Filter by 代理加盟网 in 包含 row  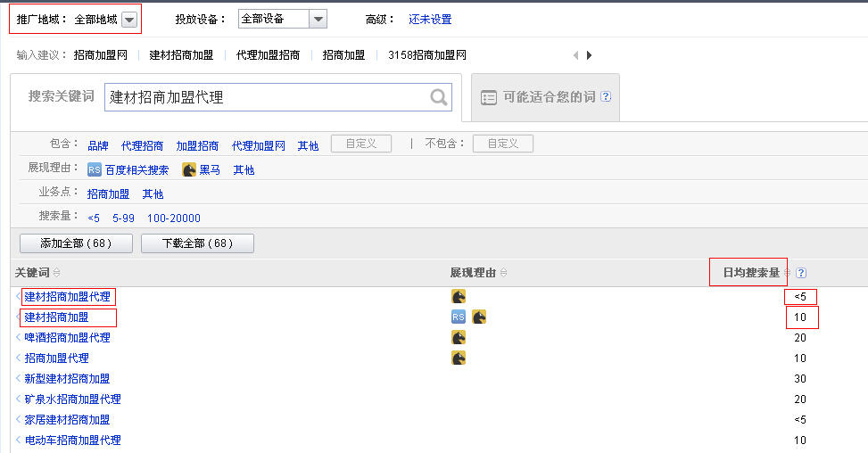click(x=259, y=146)
